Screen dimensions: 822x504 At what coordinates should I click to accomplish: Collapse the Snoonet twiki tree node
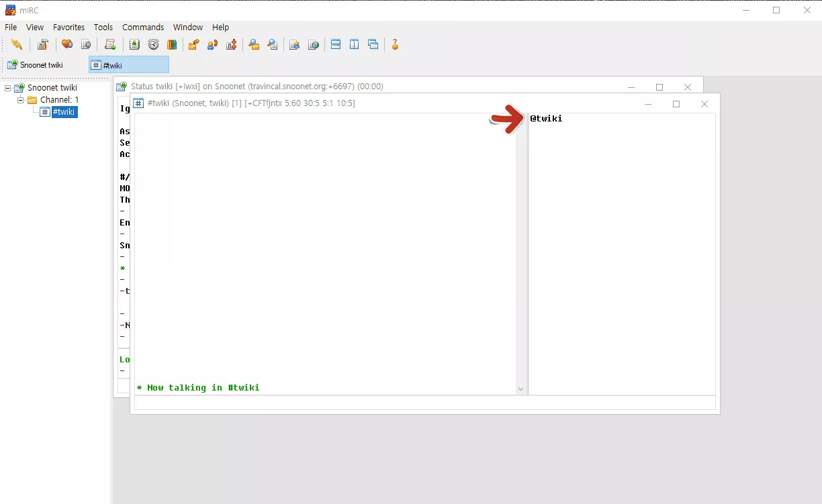click(x=7, y=88)
